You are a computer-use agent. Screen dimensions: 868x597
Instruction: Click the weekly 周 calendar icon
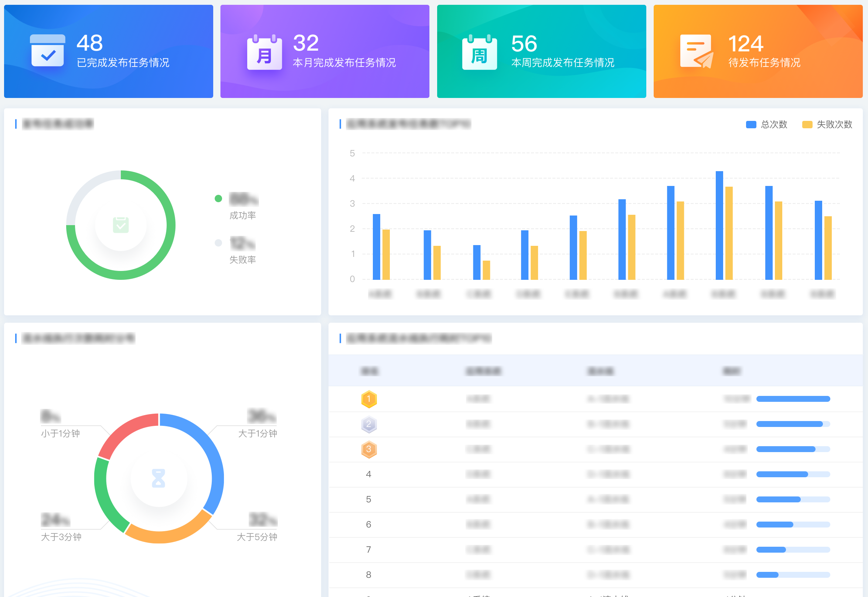(479, 52)
